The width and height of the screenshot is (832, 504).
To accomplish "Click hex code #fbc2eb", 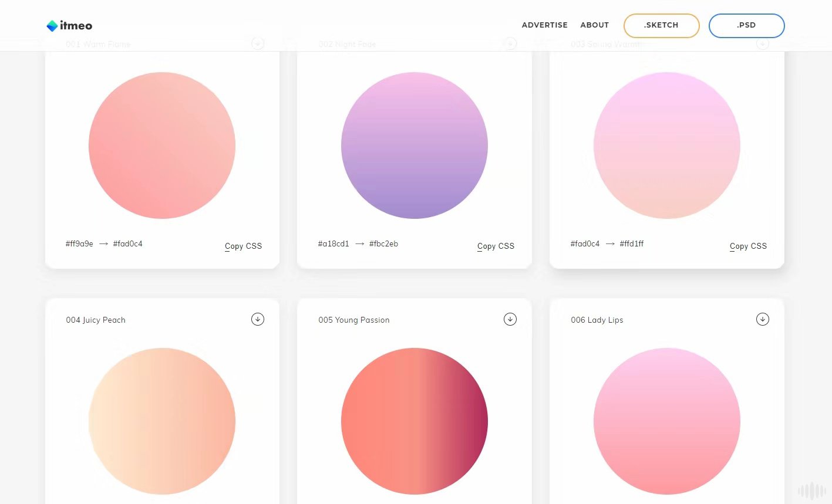I will 383,243.
